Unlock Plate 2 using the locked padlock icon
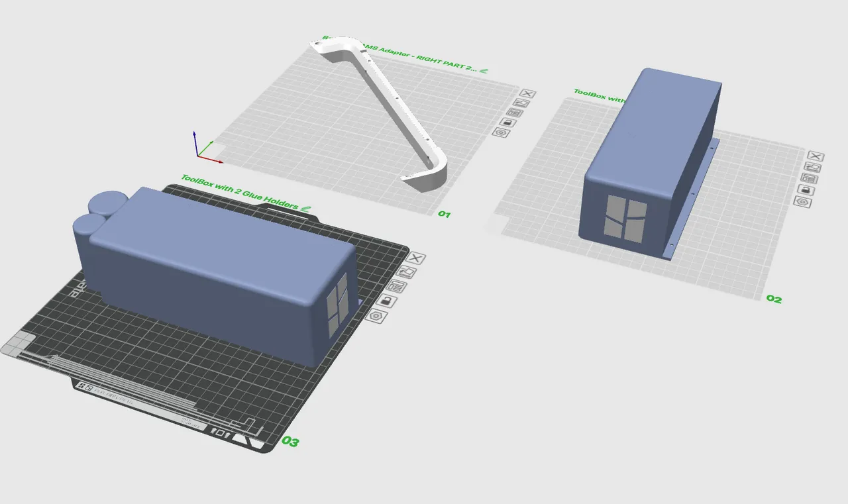This screenshot has width=848, height=504. (806, 189)
